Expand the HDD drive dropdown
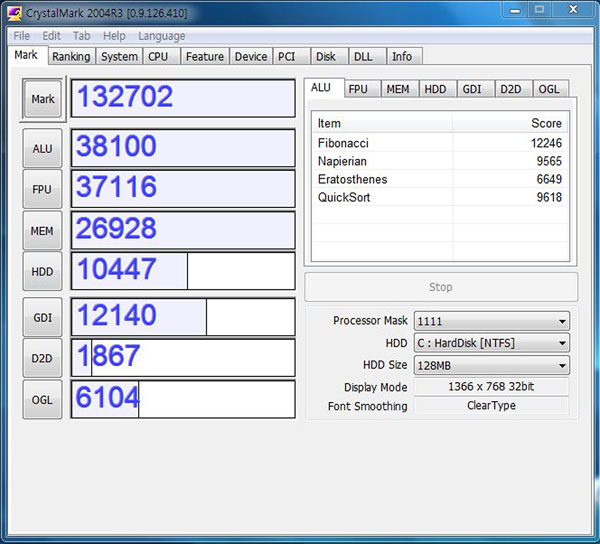Image resolution: width=600 pixels, height=544 pixels. [492, 343]
